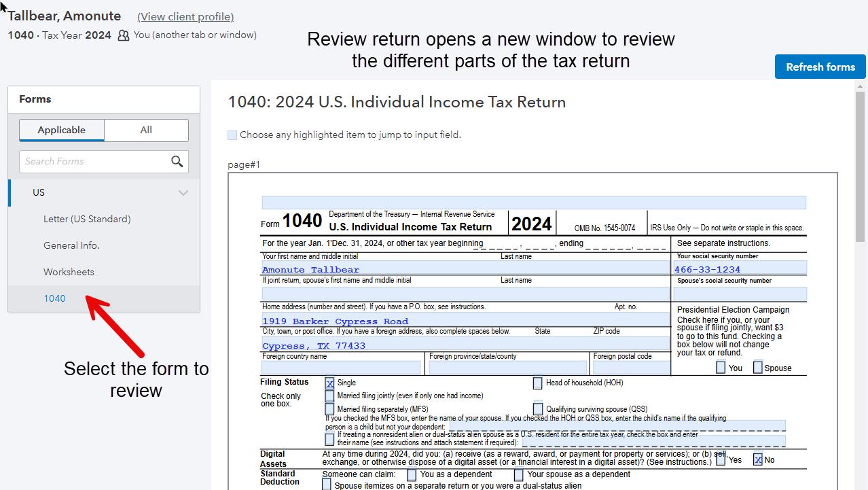
Task: Click the search magnifier icon in Forms
Action: (177, 161)
